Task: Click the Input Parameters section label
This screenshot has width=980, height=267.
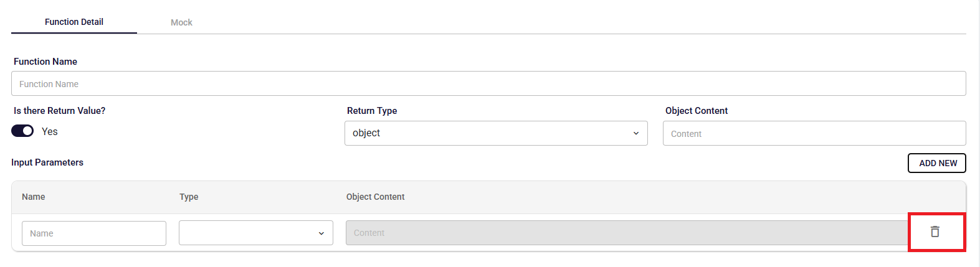Action: [47, 162]
